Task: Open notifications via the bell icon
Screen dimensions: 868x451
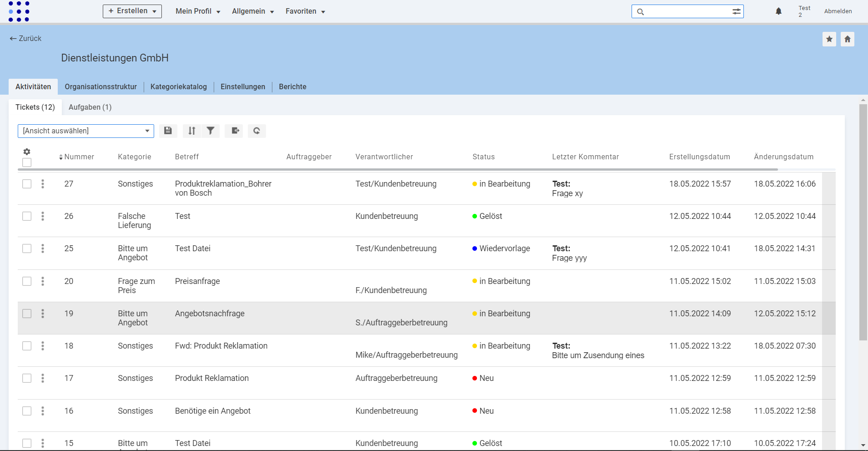Action: [778, 11]
